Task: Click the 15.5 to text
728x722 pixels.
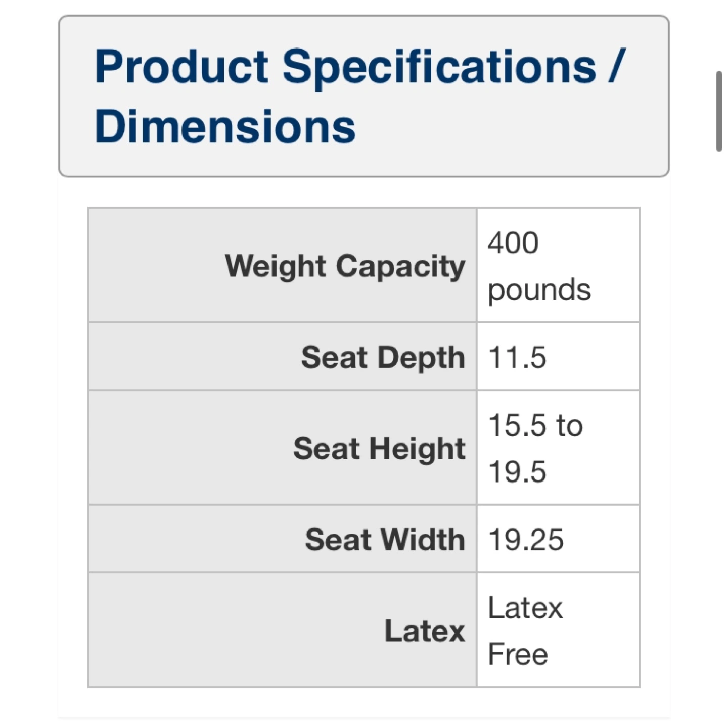Action: [535, 424]
